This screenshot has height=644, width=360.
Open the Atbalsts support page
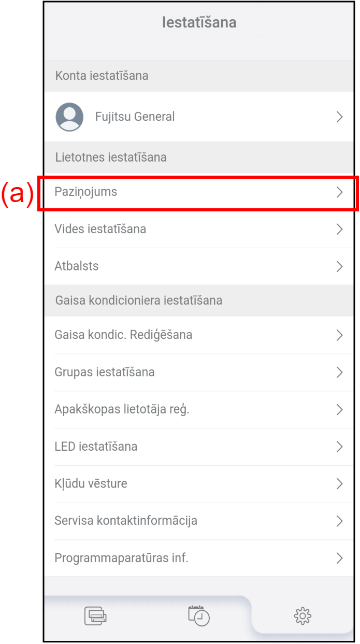coord(199,266)
